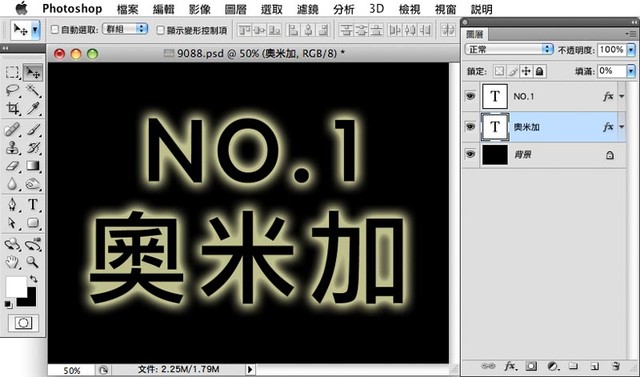This screenshot has width=640, height=377.
Task: Hide the 背景 layer
Action: pos(470,154)
